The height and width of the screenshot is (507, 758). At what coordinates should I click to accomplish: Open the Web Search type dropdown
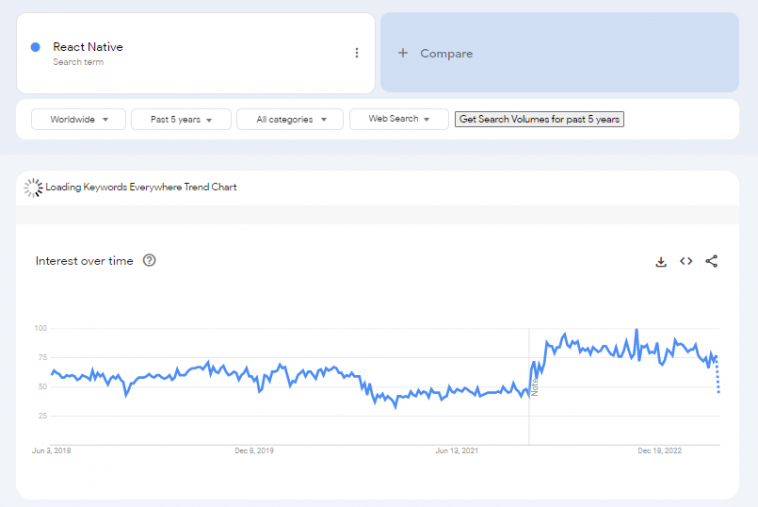point(398,119)
